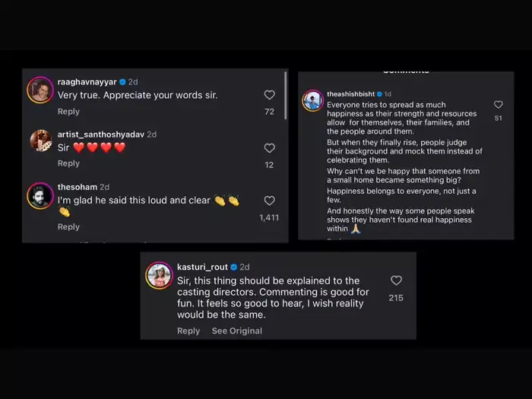Like theashishbisht's comment with the heart
Screen dimensions: 532x399
(498, 105)
